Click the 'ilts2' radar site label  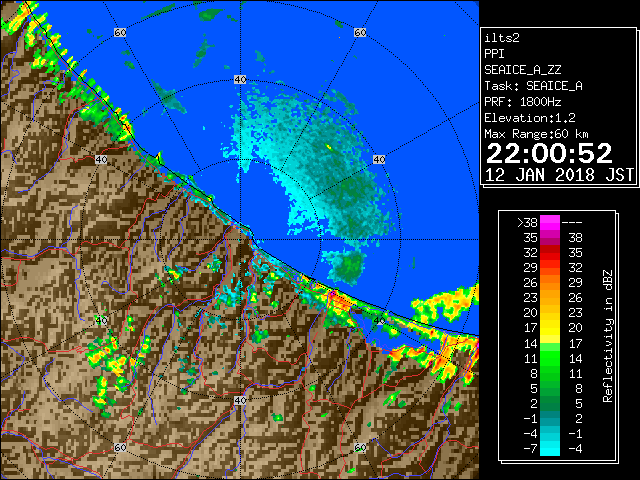[502, 38]
